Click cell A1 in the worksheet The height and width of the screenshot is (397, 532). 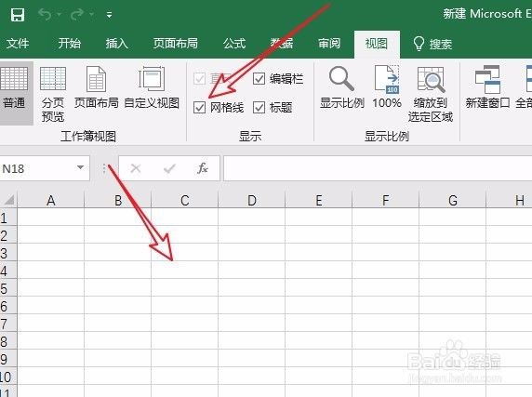point(51,217)
